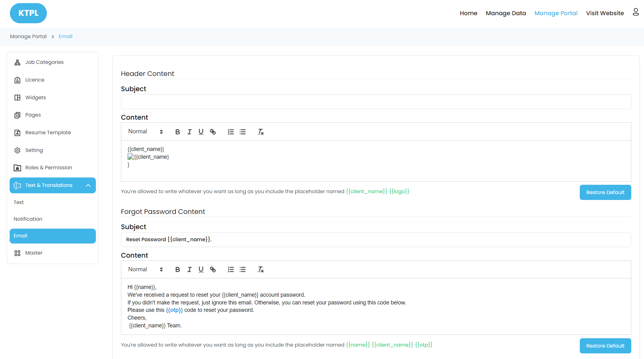This screenshot has height=359, width=644.
Task: Apply ordered list in Header Content editor
Action: pyautogui.click(x=231, y=132)
